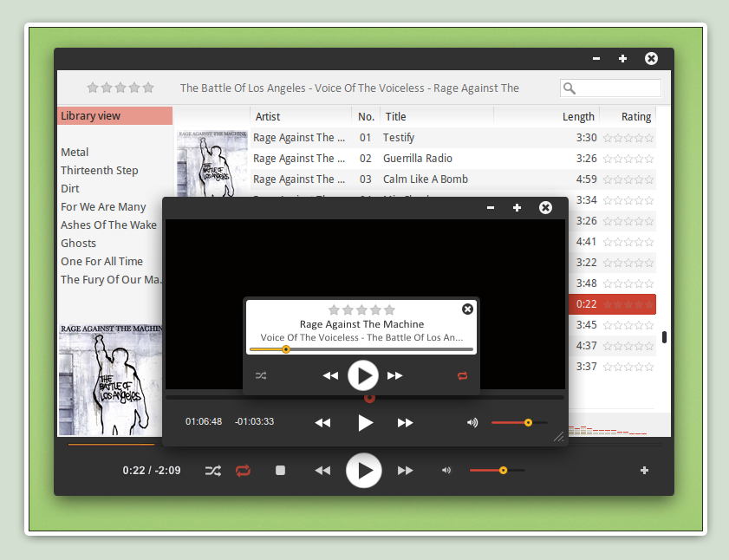The width and height of the screenshot is (729, 560).
Task: Select One For All Time album
Action: click(101, 261)
